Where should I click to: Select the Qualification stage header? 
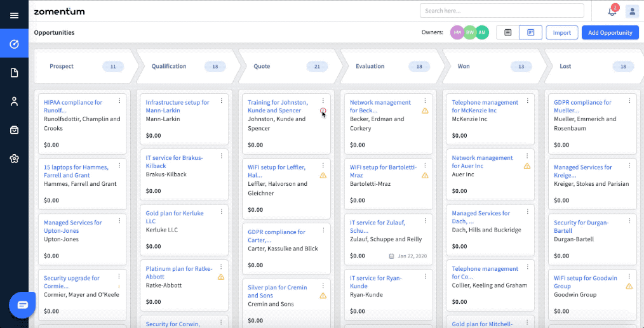point(169,66)
